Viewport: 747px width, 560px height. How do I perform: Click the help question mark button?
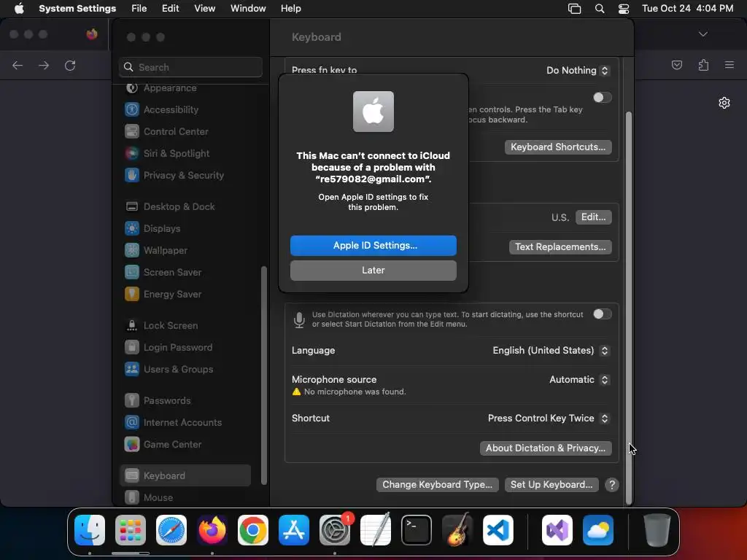tap(612, 485)
